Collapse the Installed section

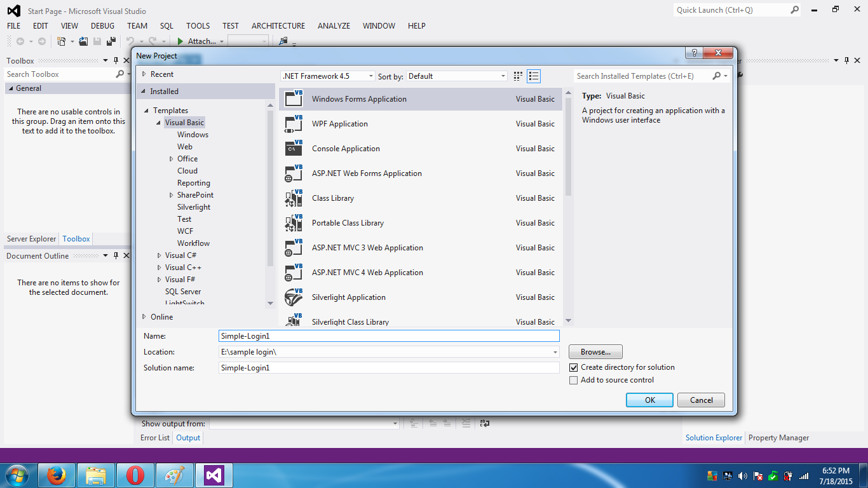click(144, 91)
